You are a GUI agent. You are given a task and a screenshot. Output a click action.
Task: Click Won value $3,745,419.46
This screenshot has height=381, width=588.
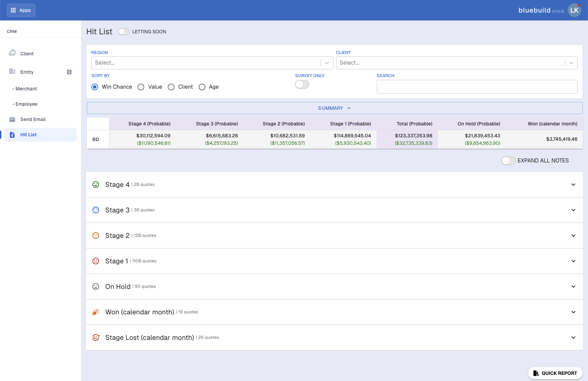click(x=562, y=139)
